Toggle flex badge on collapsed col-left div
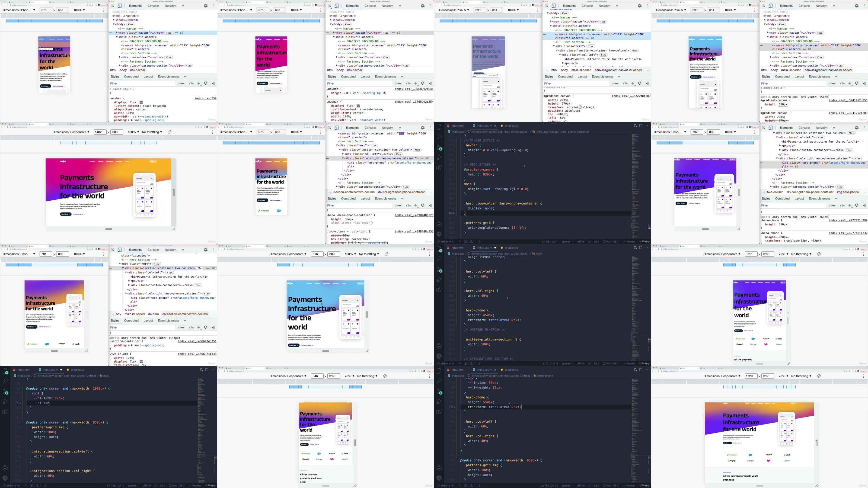This screenshot has height=488, width=868. pos(398,154)
